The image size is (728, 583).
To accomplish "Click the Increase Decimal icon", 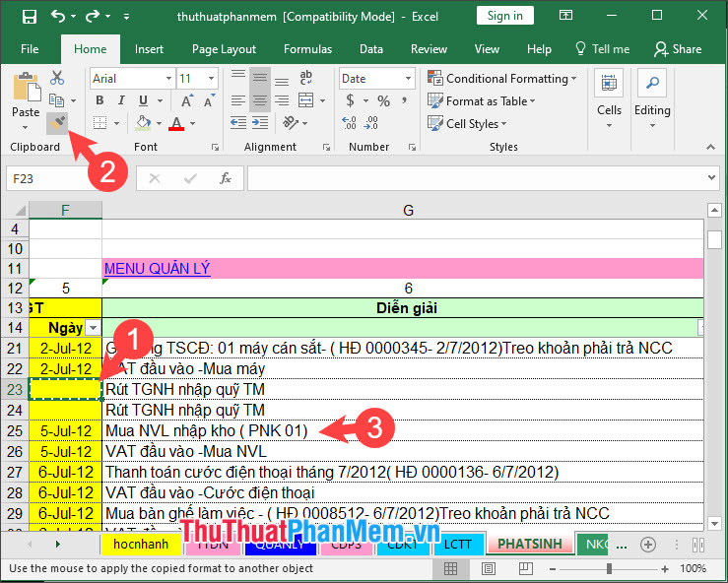I will pyautogui.click(x=349, y=123).
